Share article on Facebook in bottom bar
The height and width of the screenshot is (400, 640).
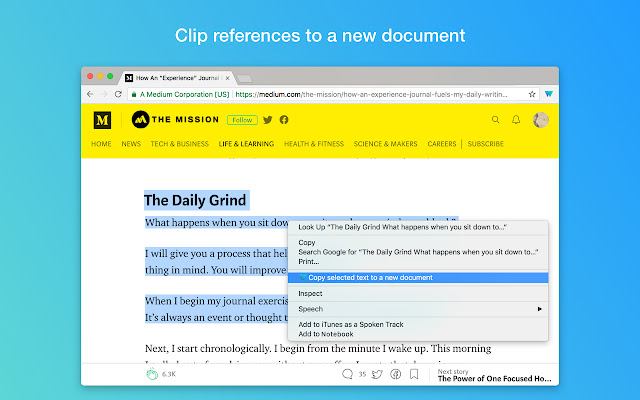coord(396,374)
